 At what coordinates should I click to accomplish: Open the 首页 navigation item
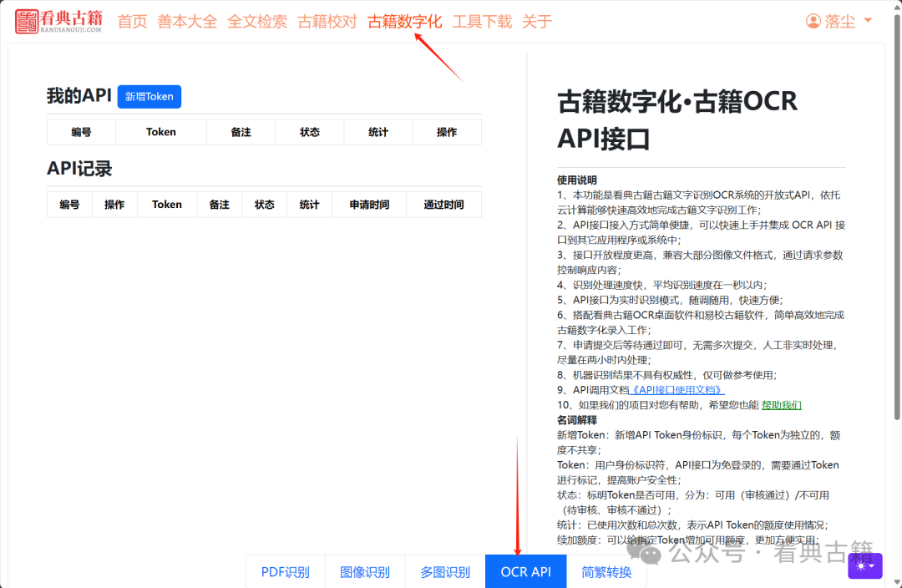coord(132,22)
